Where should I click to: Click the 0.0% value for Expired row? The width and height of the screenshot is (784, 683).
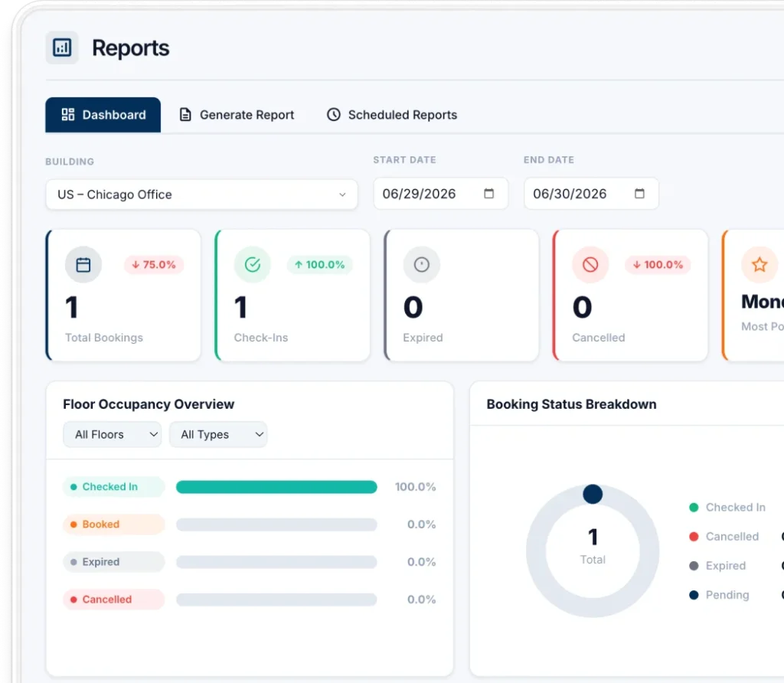point(422,561)
